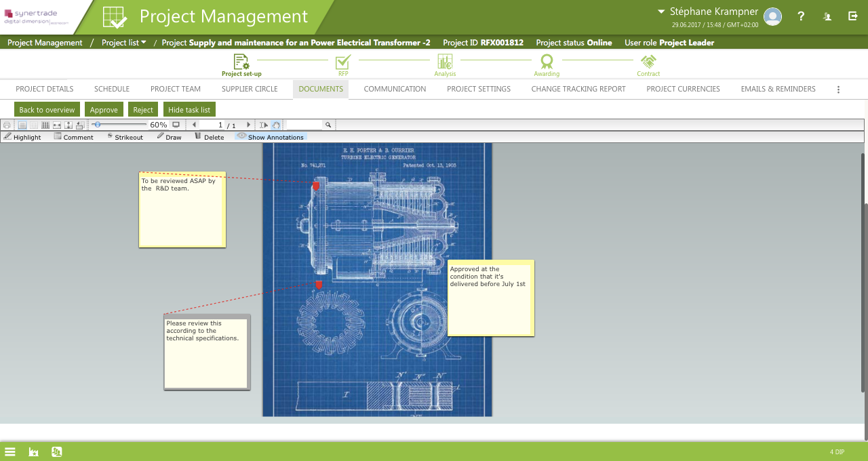Image resolution: width=868 pixels, height=461 pixels.
Task: Toggle Show Annotations visibility
Action: click(271, 137)
